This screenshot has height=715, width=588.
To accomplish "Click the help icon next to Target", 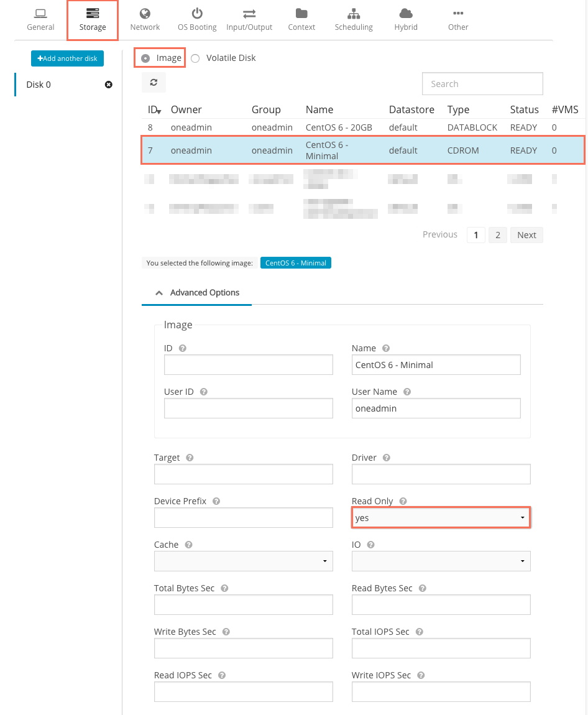I will point(190,458).
